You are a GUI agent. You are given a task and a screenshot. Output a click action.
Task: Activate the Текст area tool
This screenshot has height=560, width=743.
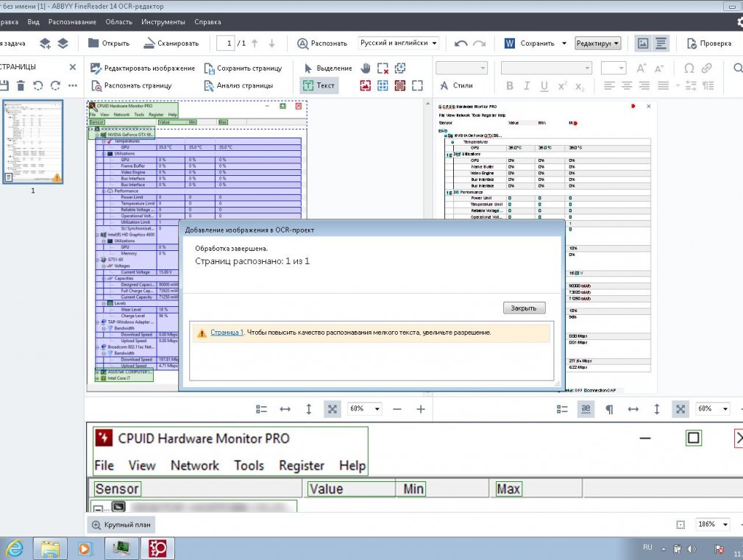[x=319, y=85]
